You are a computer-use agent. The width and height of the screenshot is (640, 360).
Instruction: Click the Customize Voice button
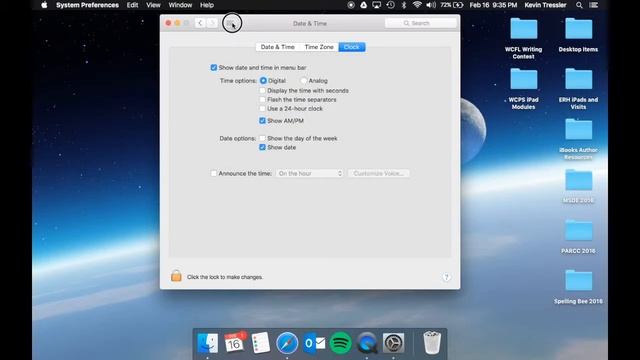pos(379,173)
